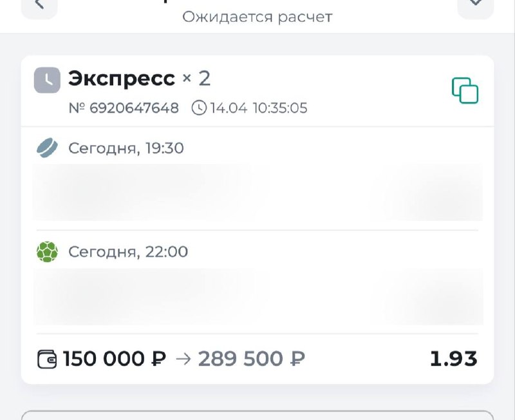Tap the back arrow button
The width and height of the screenshot is (515, 420).
[x=39, y=5]
